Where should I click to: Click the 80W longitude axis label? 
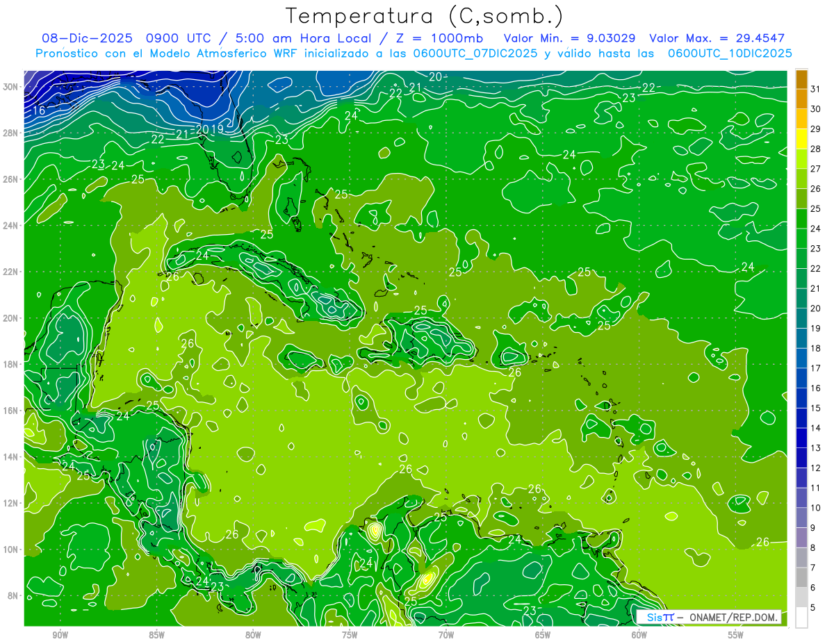point(253,635)
